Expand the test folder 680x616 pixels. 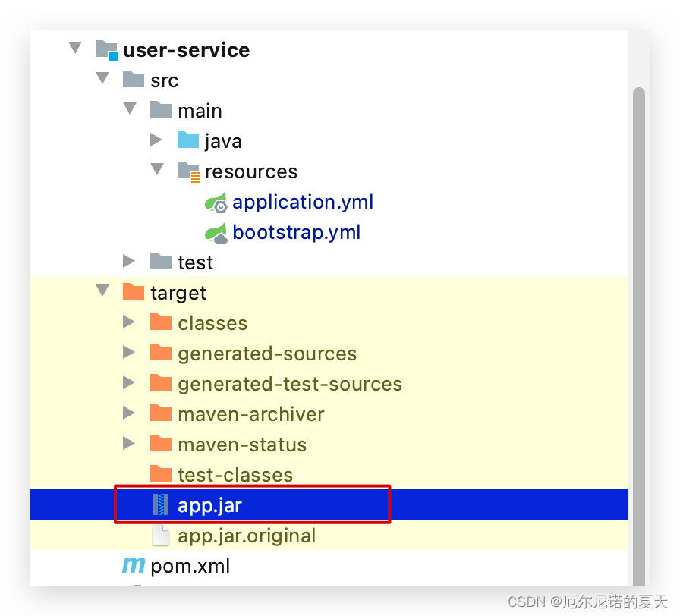128,261
